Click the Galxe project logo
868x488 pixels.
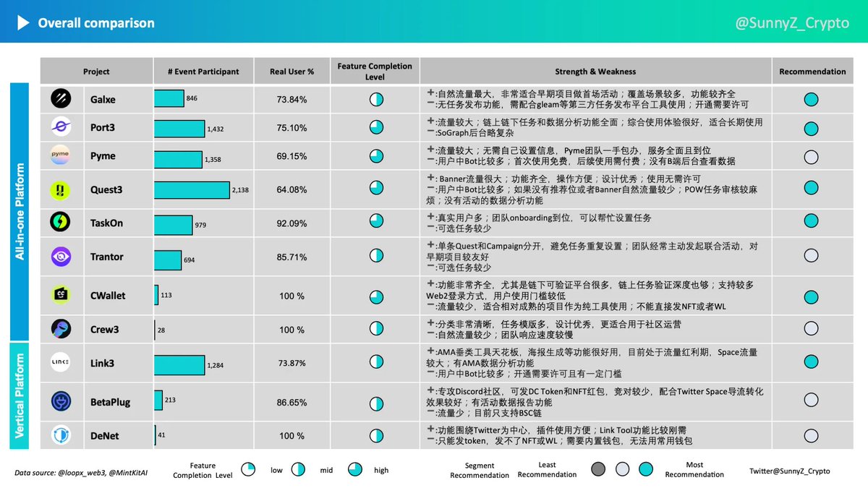click(60, 99)
